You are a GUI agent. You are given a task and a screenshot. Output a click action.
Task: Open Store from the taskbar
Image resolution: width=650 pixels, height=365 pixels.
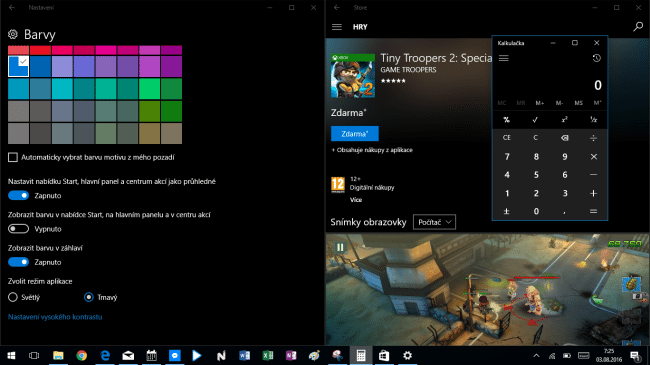pyautogui.click(x=384, y=355)
